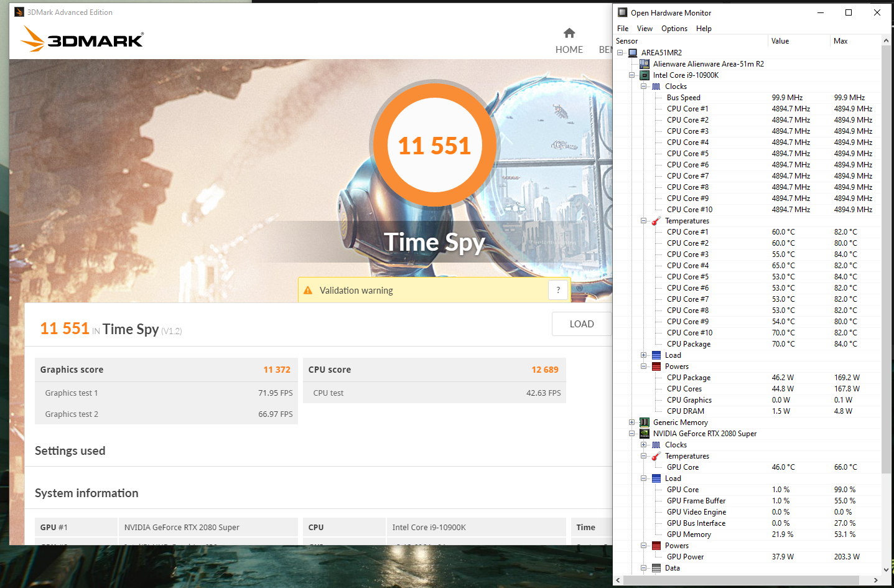The image size is (894, 588).
Task: Collapse the GPU Temperatures group
Action: (644, 456)
